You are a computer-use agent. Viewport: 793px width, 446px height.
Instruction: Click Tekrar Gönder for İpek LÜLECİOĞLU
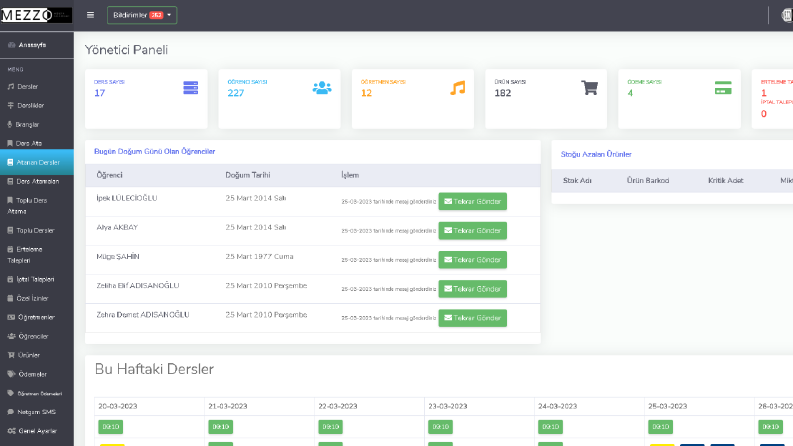(x=472, y=201)
